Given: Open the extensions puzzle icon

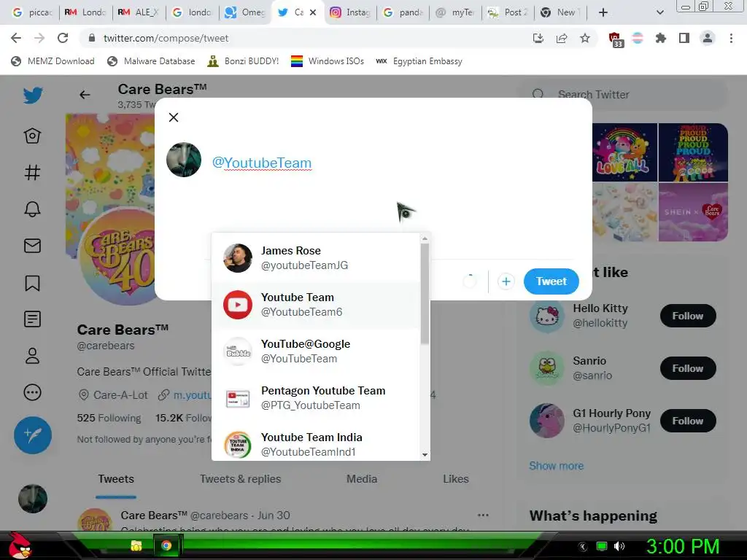Looking at the screenshot, I should [661, 38].
